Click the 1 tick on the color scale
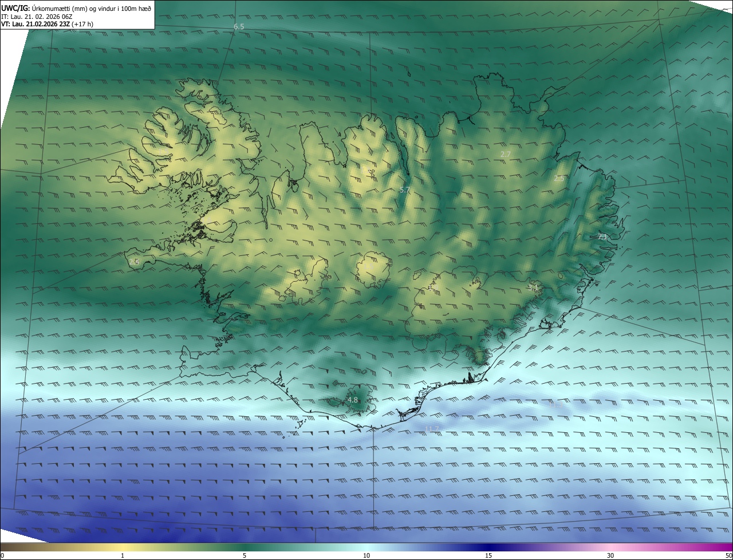 click(x=123, y=555)
